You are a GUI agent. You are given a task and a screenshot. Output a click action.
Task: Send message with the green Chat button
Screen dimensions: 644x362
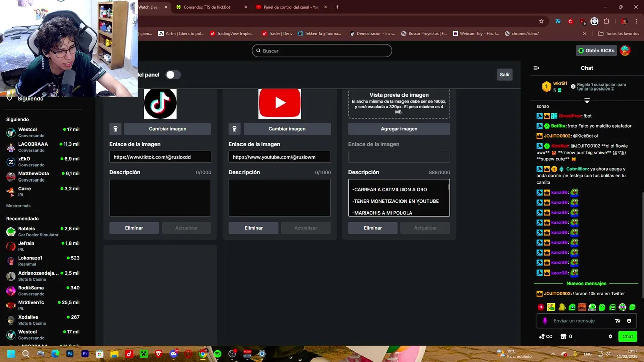(x=628, y=336)
